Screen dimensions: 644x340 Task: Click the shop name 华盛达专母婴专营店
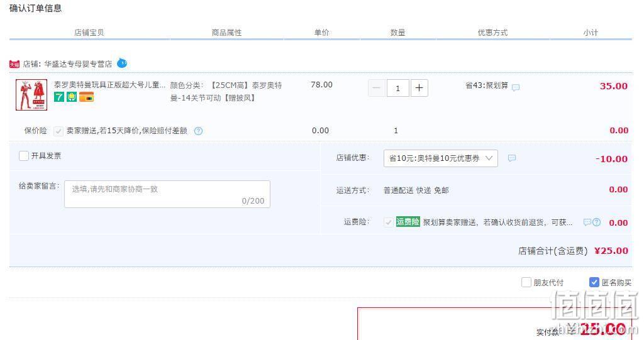pyautogui.click(x=78, y=64)
